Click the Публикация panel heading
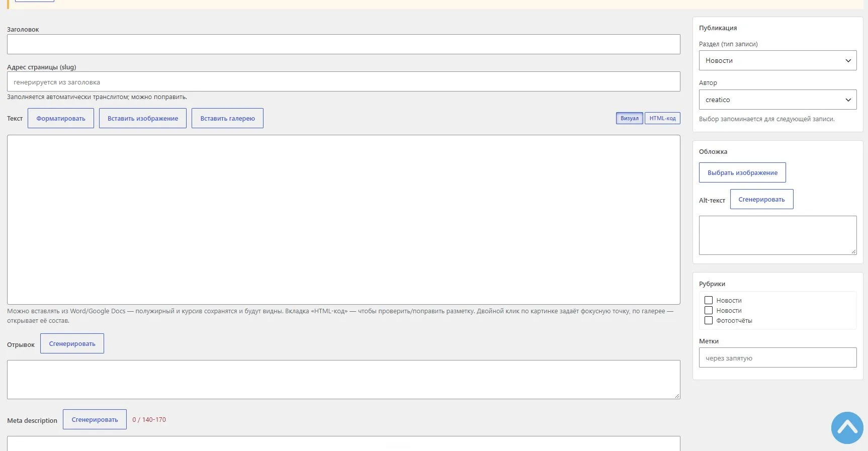This screenshot has width=868, height=451. [718, 28]
